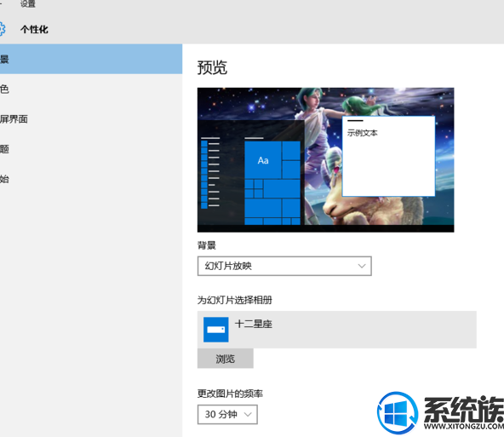The image size is (504, 437).
Task: Open the colors (色) sidebar item
Action: tap(91, 89)
